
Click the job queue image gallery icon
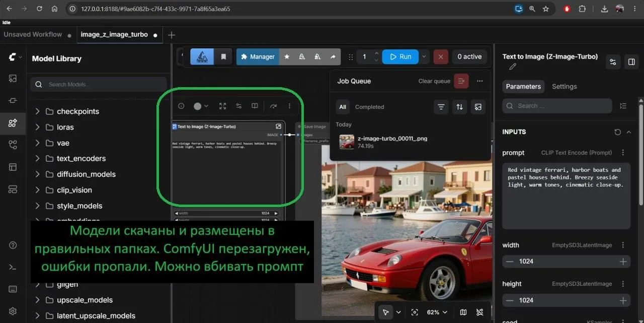tap(478, 107)
